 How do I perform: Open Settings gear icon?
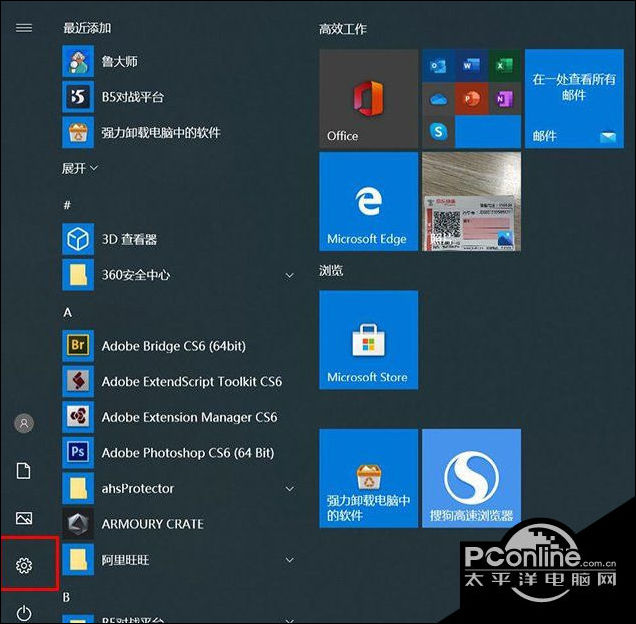point(24,565)
